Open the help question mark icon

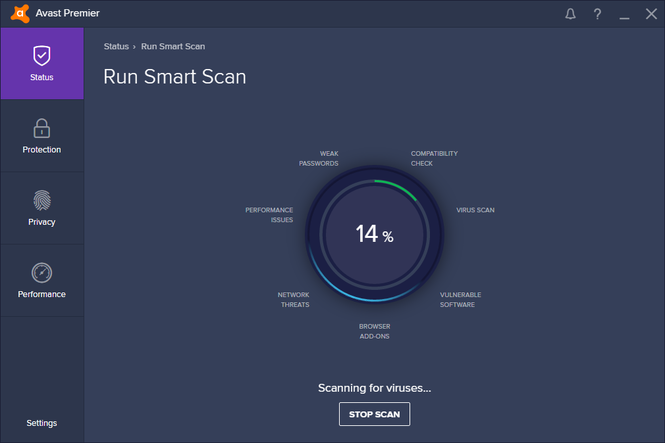pos(597,14)
